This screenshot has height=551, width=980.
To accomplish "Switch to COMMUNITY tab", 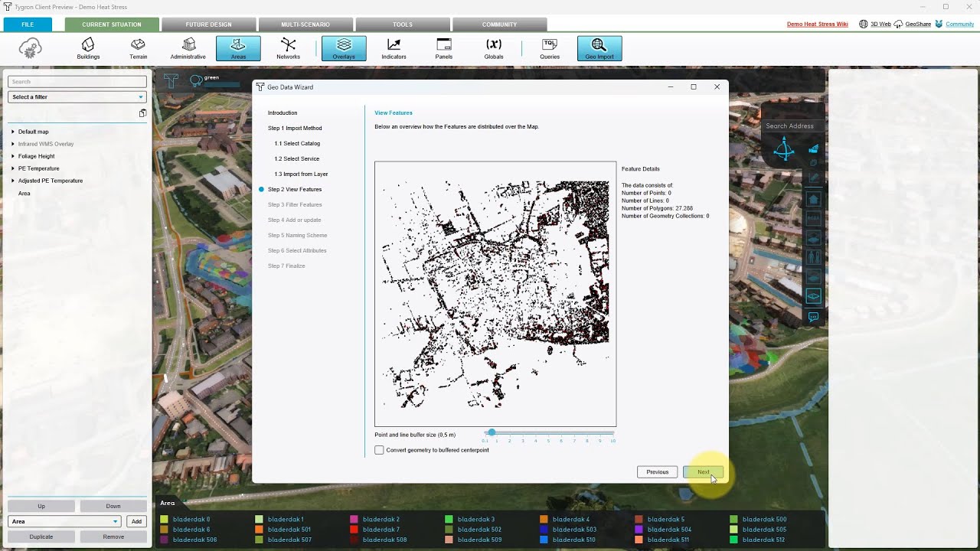I will [499, 24].
